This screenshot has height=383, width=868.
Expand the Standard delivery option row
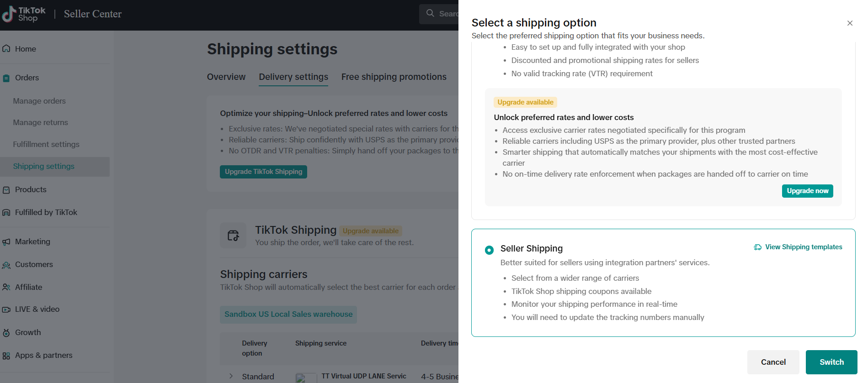[231, 376]
